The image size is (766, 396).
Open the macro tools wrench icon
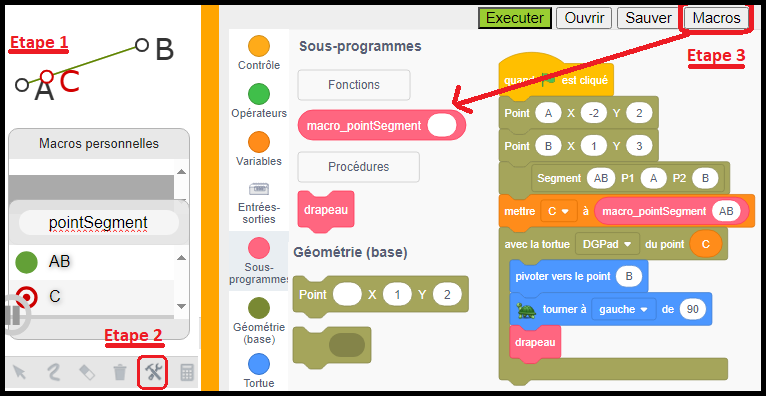[x=153, y=374]
